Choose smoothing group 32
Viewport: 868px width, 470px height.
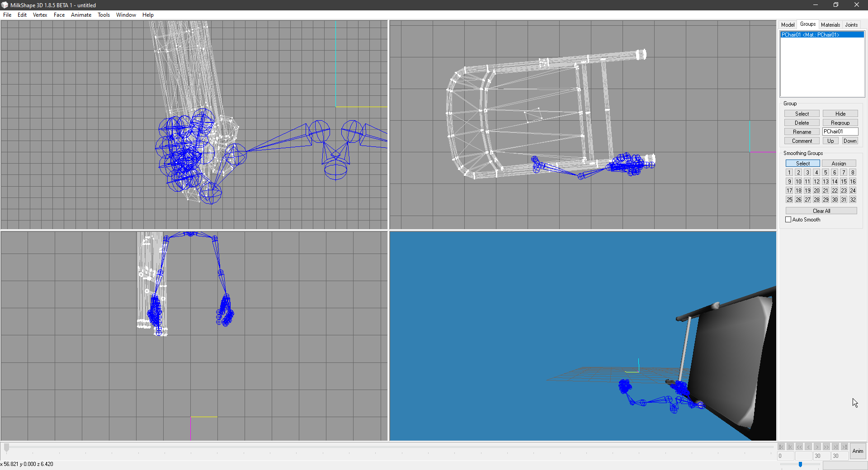(853, 200)
